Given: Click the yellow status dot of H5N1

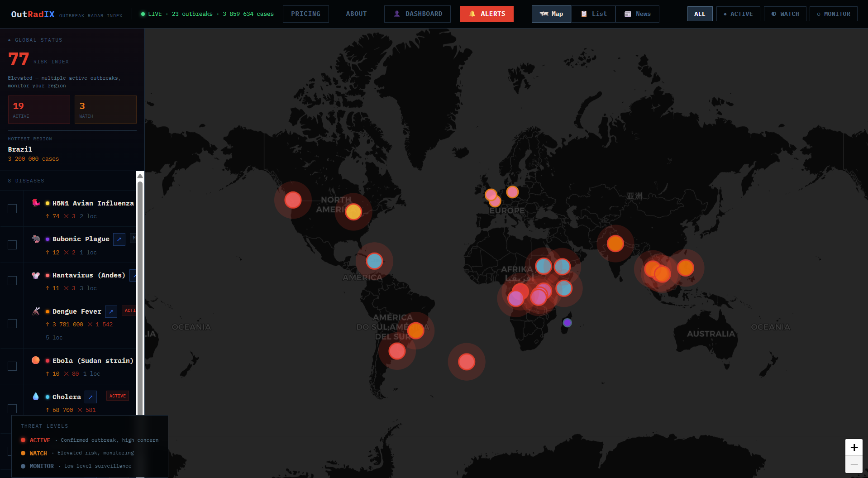Looking at the screenshot, I should coord(48,203).
